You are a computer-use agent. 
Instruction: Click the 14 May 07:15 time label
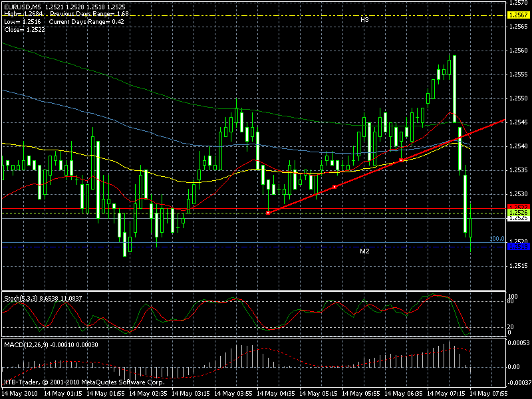(x=446, y=394)
